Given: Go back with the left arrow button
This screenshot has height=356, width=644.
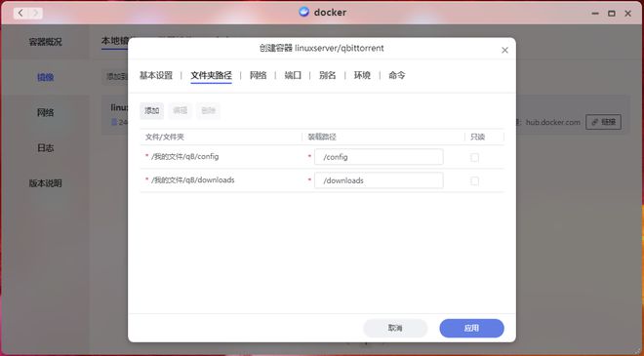Looking at the screenshot, I should (20, 13).
